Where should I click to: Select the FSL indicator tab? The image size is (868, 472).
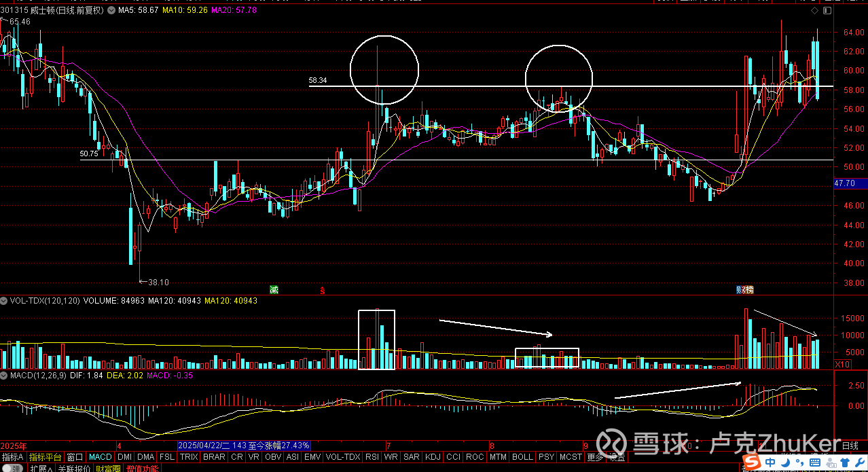166,457
